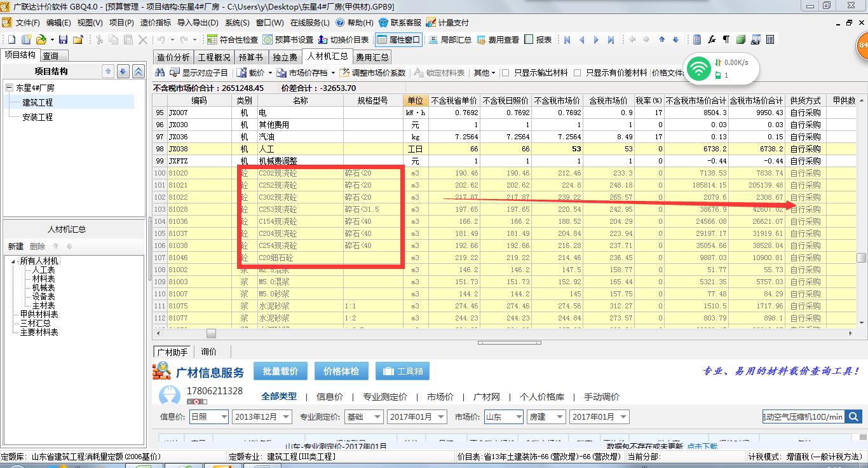The width and height of the screenshot is (868, 468).
Task: Open the 文件(F) menu
Action: click(x=27, y=22)
